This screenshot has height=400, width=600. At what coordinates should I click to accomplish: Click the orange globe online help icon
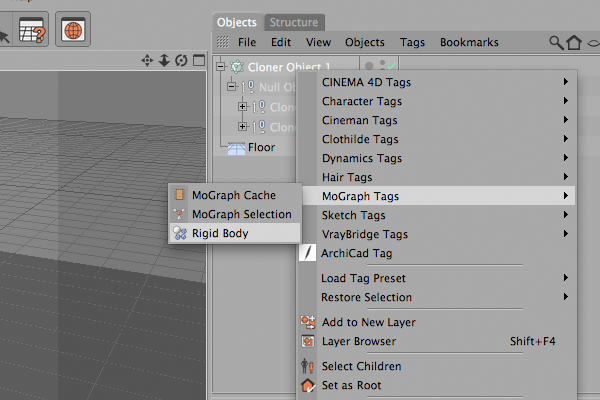[x=73, y=29]
